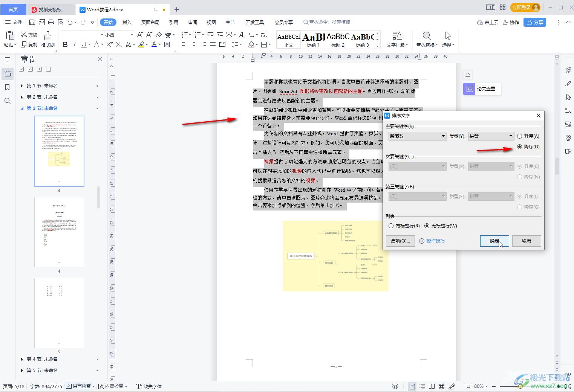
Task: Open the 页面布局 ribbon tab
Action: pos(150,22)
